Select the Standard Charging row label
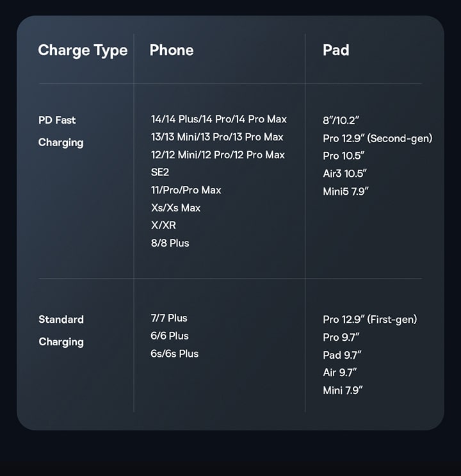461x476 pixels. 61,331
